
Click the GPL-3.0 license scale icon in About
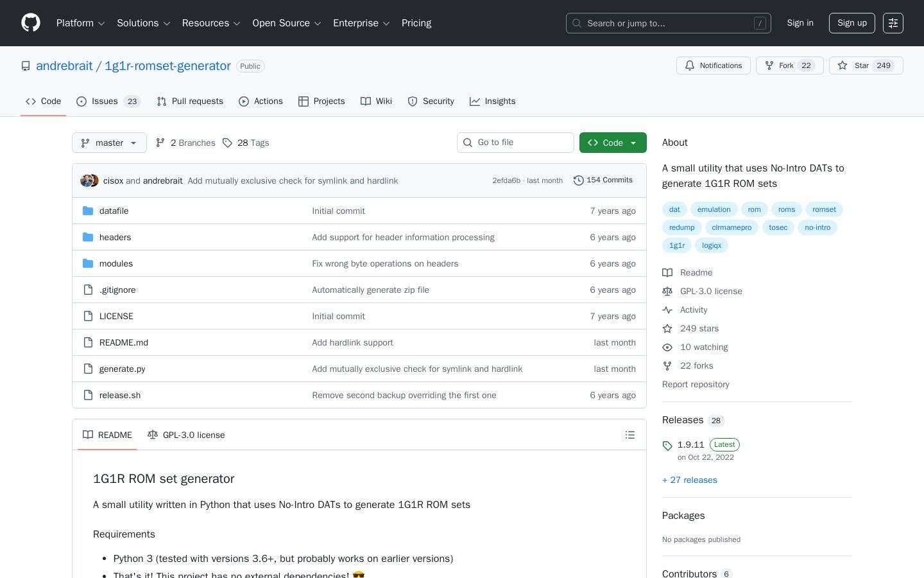point(667,291)
